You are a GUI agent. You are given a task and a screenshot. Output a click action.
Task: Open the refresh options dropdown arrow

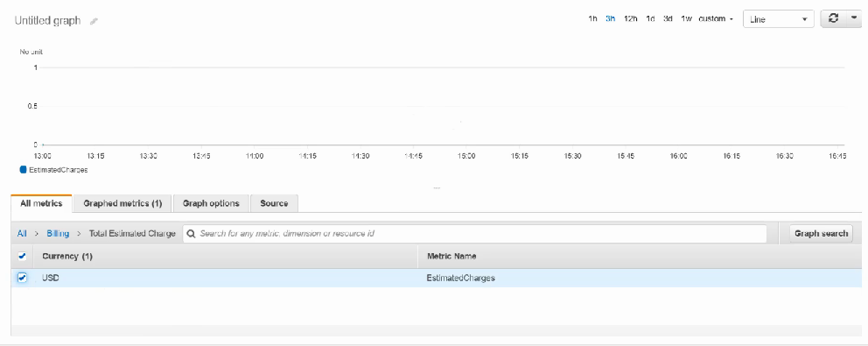[854, 18]
